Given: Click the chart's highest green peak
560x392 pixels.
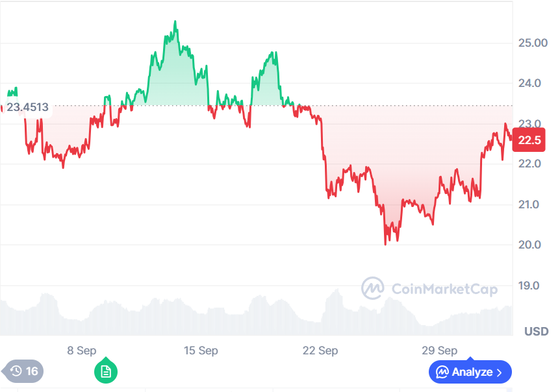Looking at the screenshot, I should (175, 23).
